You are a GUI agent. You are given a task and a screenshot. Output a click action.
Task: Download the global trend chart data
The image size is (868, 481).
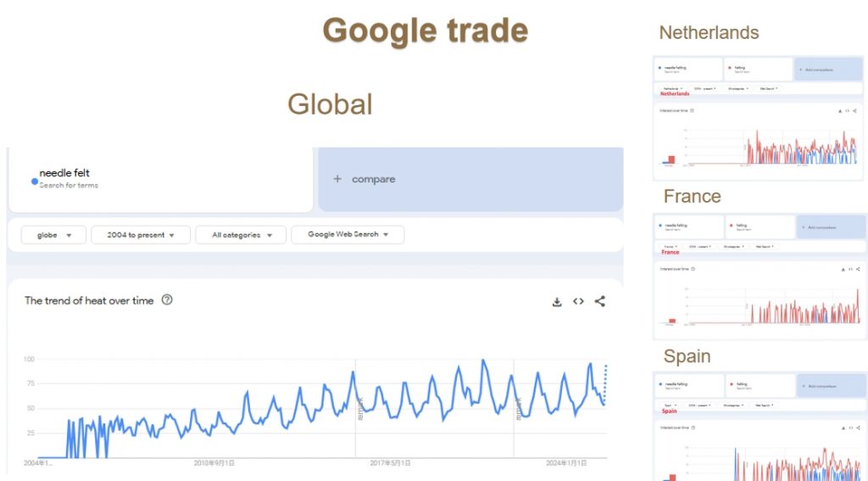(x=557, y=302)
